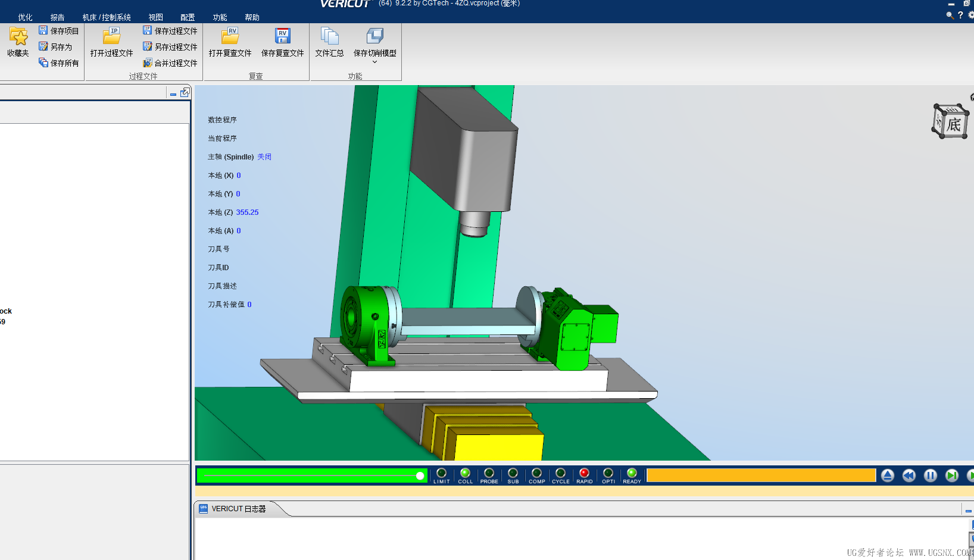The width and height of the screenshot is (974, 560).
Task: Click the single step button
Action: coord(952,475)
